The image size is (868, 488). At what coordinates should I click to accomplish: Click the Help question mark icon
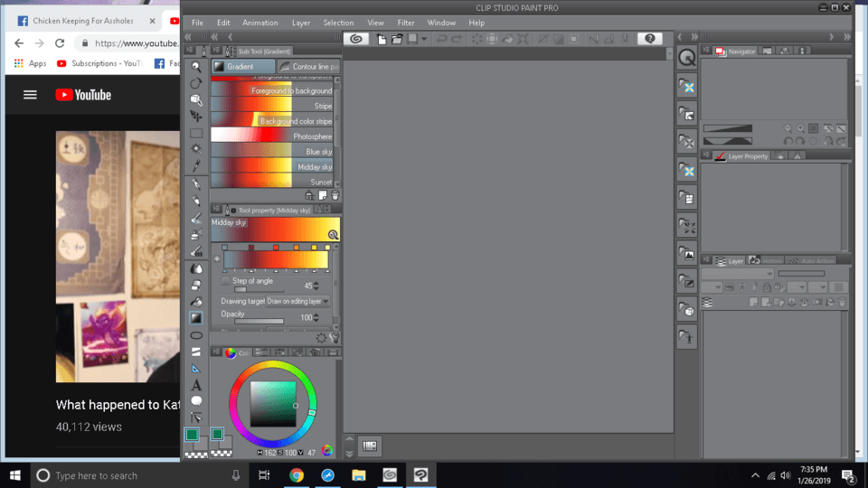[x=649, y=39]
